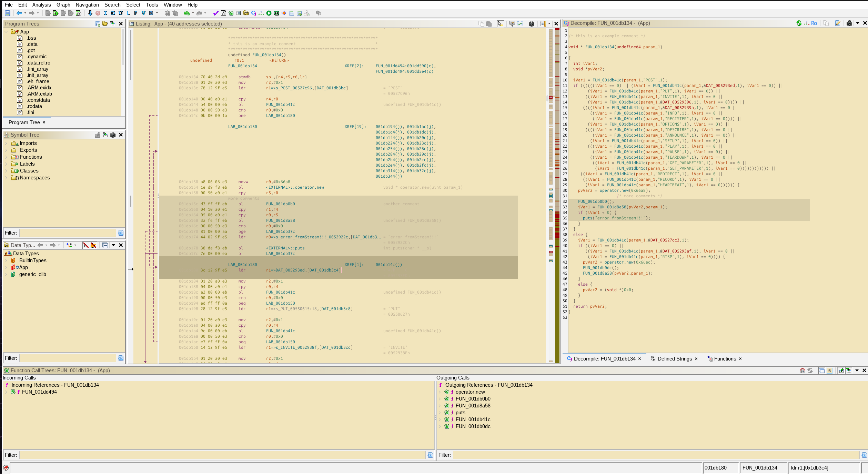
Task: Open folder icon in Program Trees header
Action: pyautogui.click(x=105, y=24)
